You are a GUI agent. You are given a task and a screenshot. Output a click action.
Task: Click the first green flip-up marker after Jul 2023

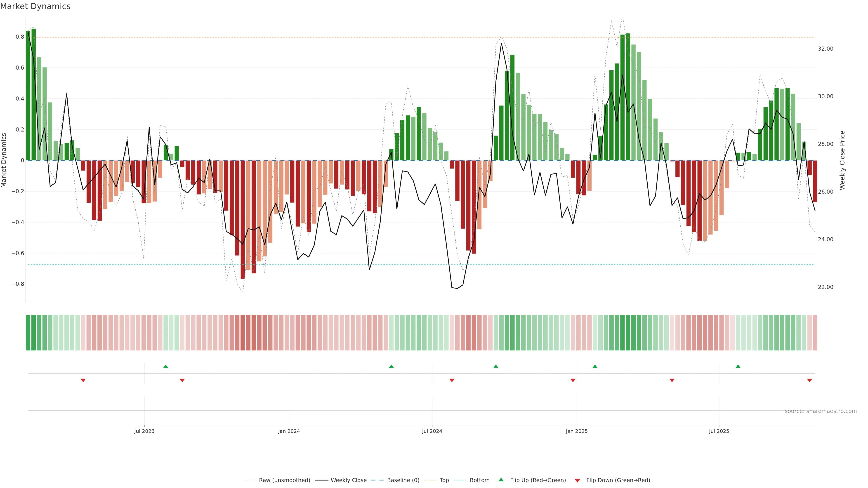(165, 366)
